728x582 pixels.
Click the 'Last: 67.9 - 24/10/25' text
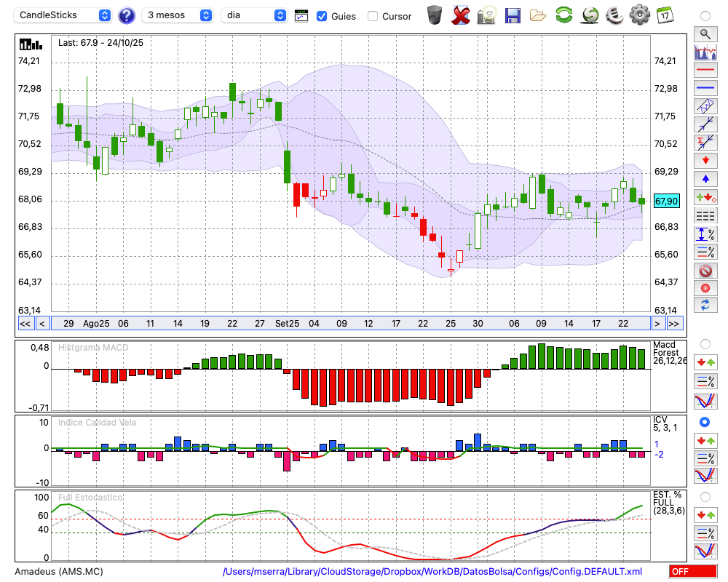tap(100, 43)
